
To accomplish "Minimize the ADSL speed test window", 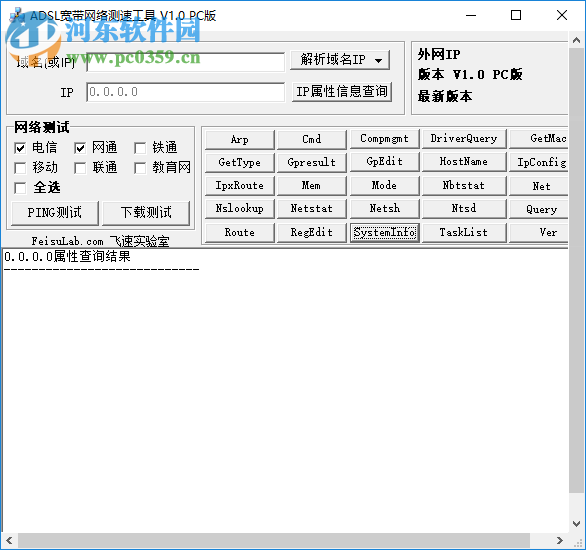I will (x=471, y=15).
